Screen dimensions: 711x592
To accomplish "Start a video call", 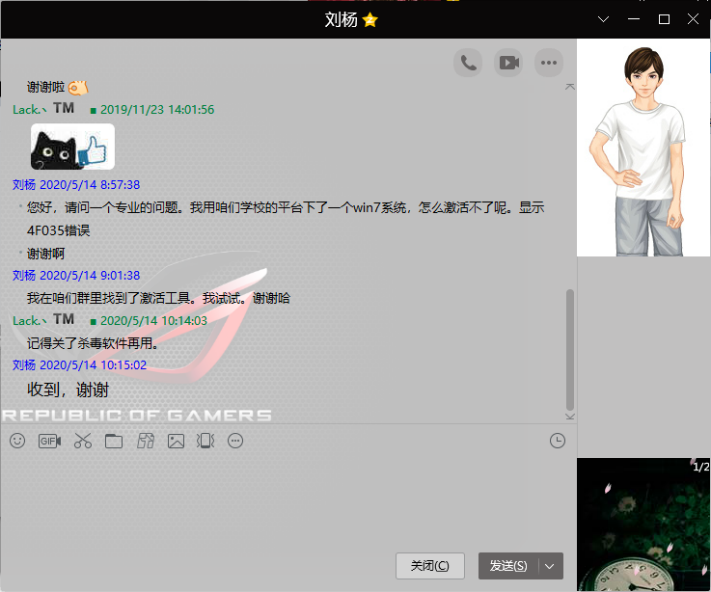I will click(x=509, y=63).
